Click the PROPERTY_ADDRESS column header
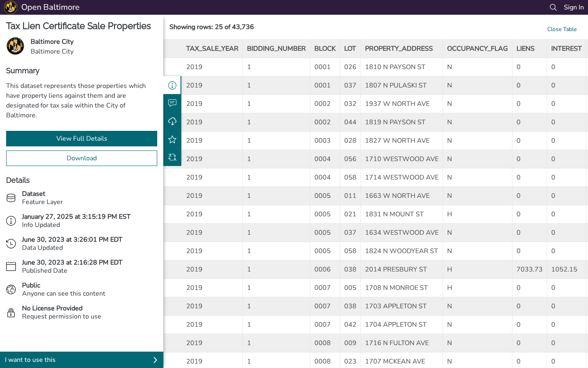The width and height of the screenshot is (588, 368). point(399,49)
